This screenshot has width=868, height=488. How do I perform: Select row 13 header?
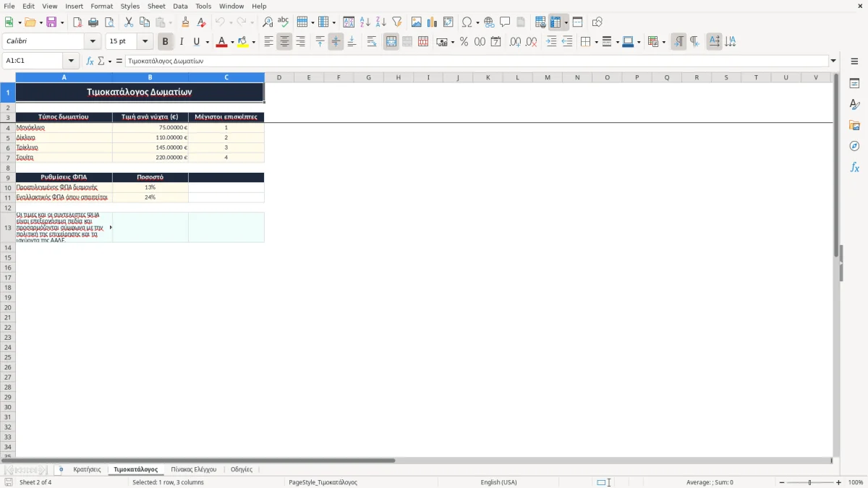tap(8, 228)
